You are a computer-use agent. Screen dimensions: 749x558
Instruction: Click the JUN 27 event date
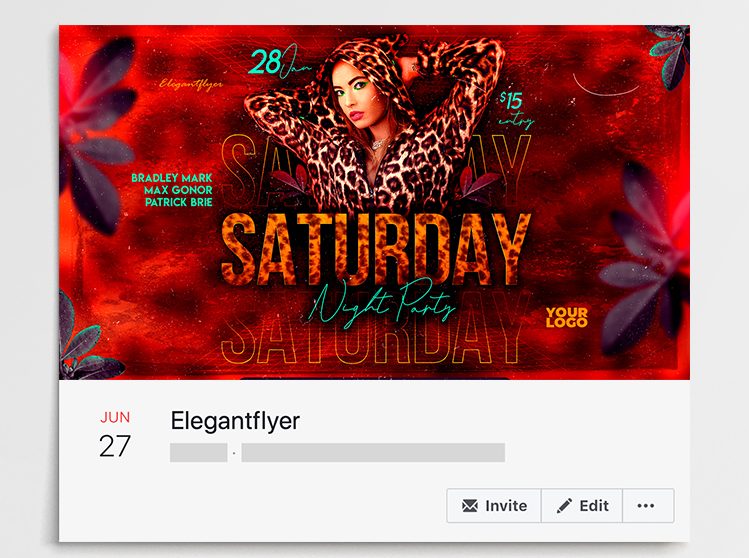(x=115, y=434)
